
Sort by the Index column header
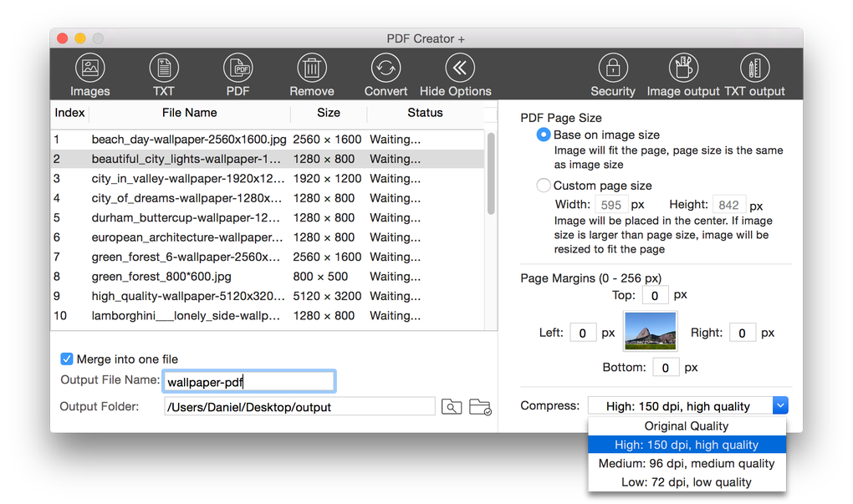(x=69, y=113)
